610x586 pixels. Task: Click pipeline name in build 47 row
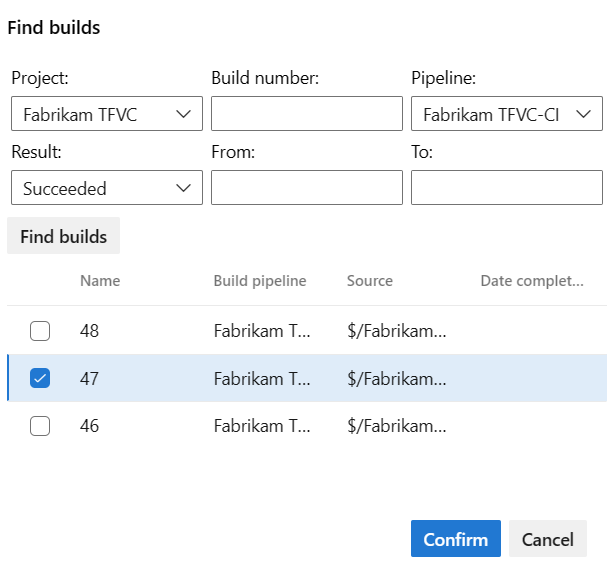point(262,378)
